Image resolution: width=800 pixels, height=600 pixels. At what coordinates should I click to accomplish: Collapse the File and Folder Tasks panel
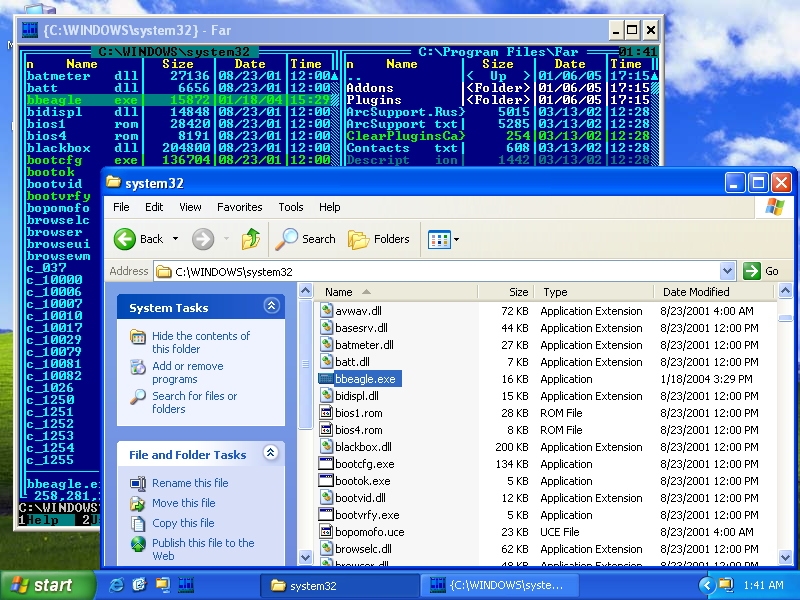click(271, 453)
